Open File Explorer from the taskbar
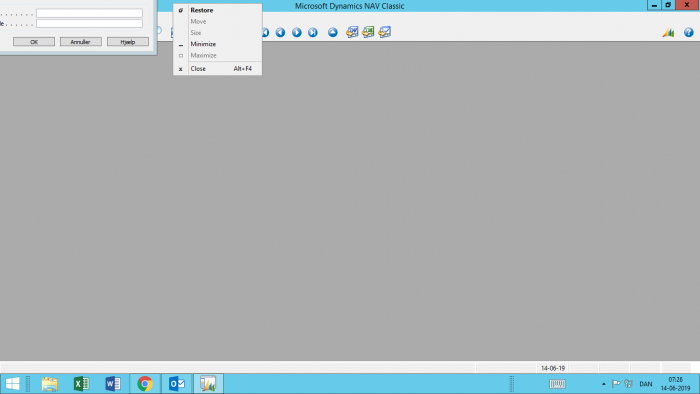Screen dimensions: 700x394 tap(50, 384)
